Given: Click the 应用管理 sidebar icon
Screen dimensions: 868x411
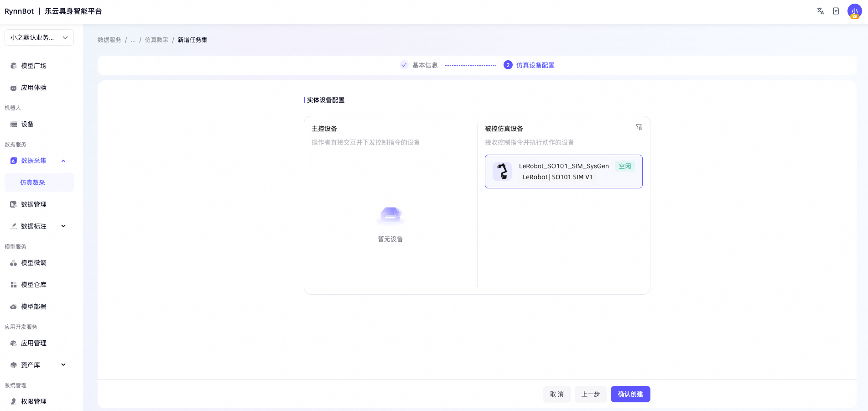Looking at the screenshot, I should coord(14,343).
